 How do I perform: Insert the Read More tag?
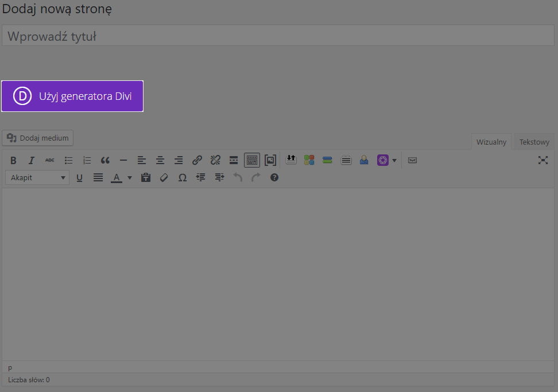234,161
